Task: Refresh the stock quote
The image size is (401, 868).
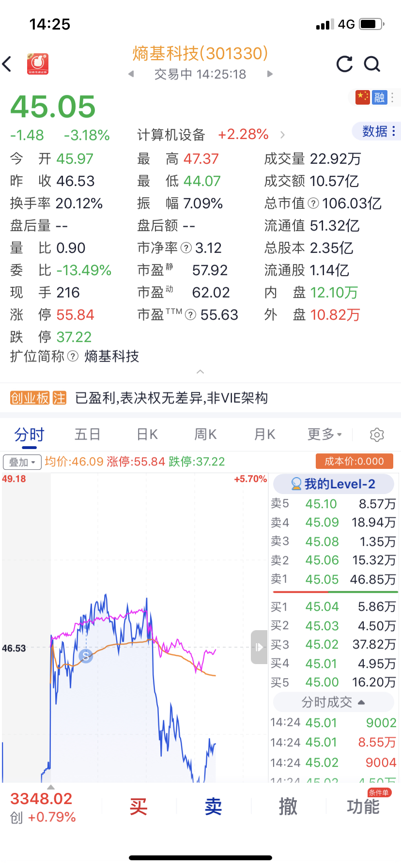Action: point(344,64)
